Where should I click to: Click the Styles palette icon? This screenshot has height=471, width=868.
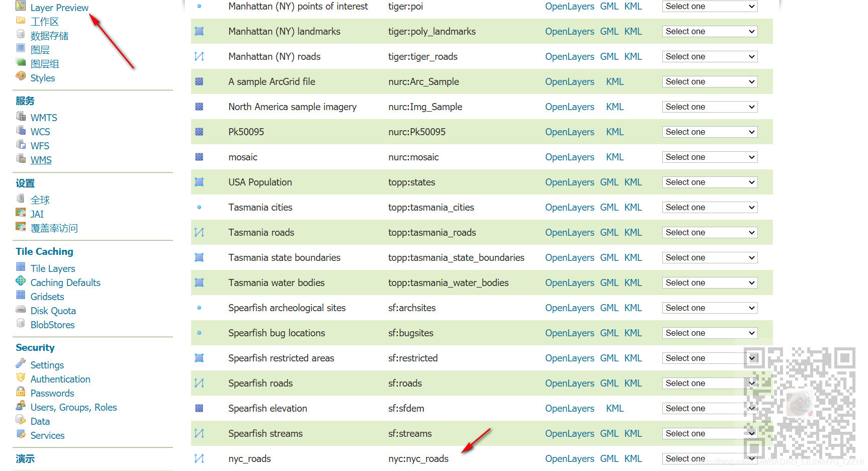pyautogui.click(x=21, y=76)
